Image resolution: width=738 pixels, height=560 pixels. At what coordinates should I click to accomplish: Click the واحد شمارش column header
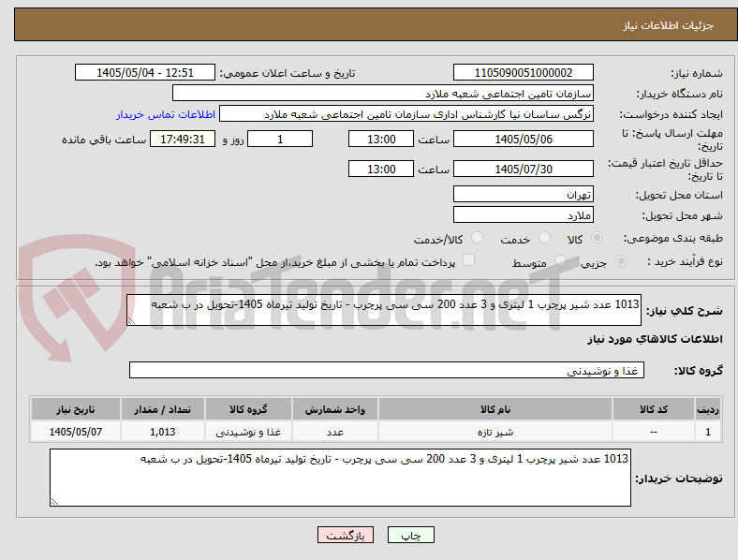coord(335,409)
